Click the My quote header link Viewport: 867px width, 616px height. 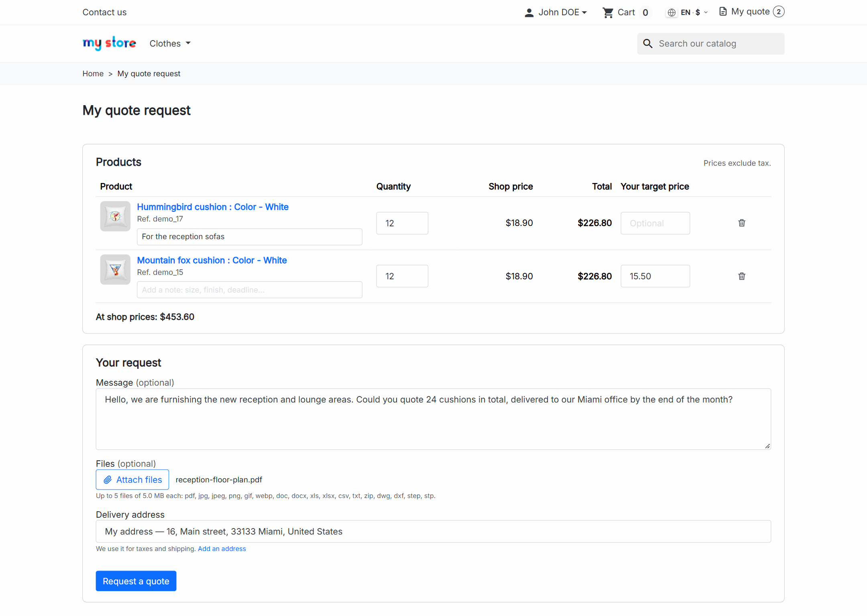click(751, 12)
